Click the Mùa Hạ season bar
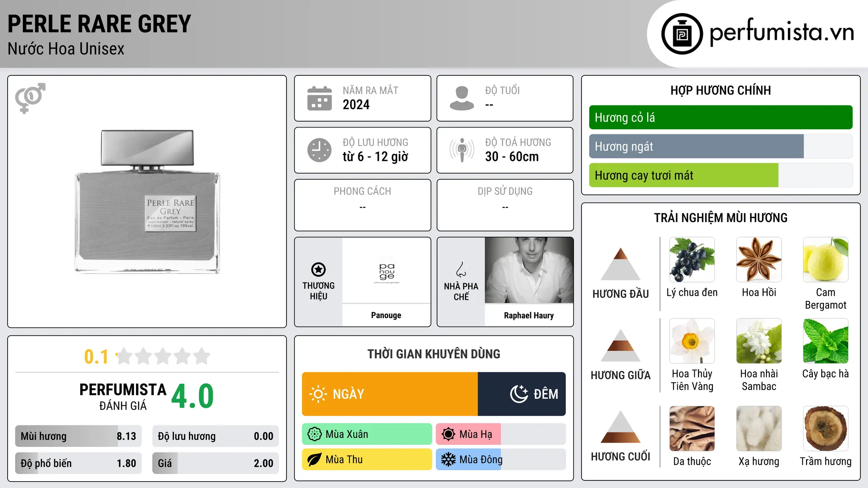 pos(501,434)
